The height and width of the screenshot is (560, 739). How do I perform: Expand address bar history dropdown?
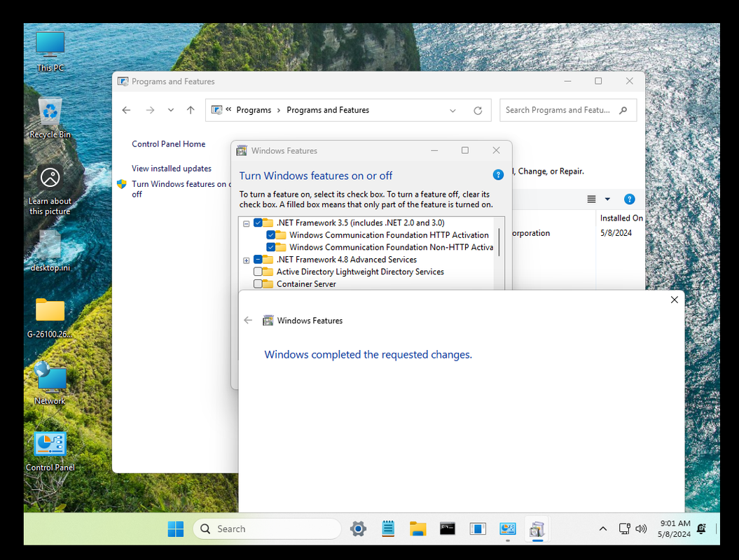453,111
